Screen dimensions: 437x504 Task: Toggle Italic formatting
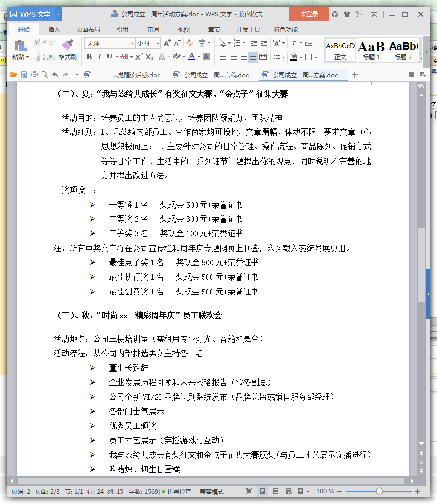point(99,57)
